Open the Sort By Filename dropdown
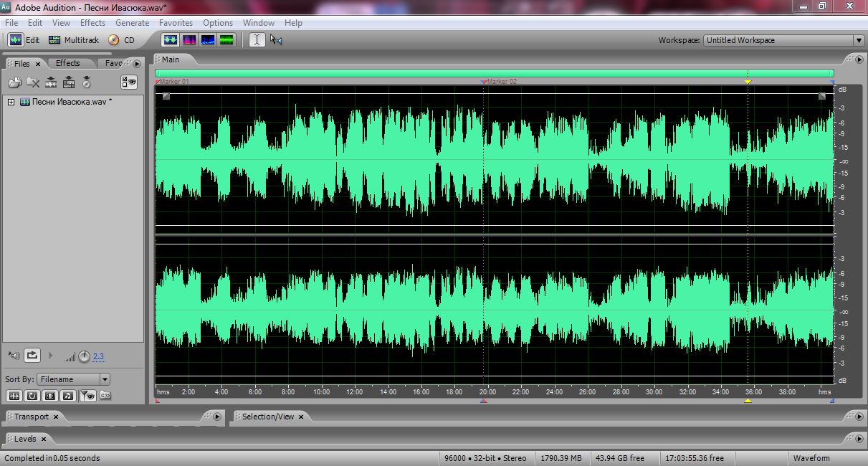Image resolution: width=868 pixels, height=466 pixels. coord(73,379)
